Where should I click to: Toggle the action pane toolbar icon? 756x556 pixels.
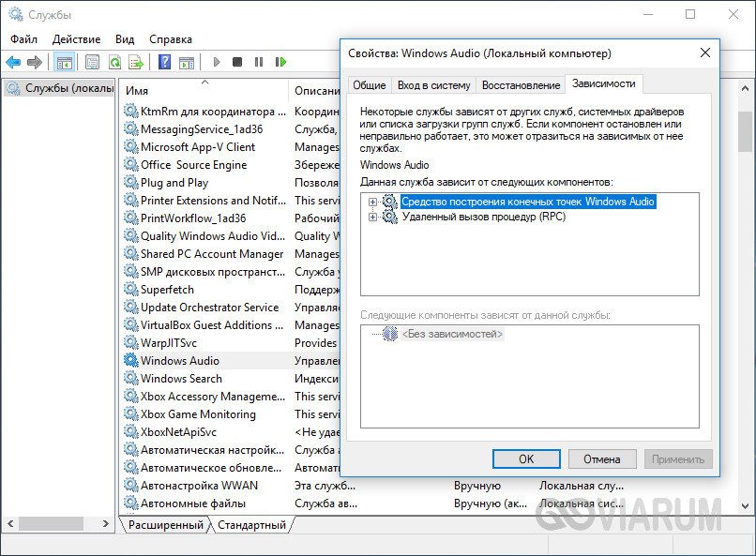pyautogui.click(x=187, y=62)
